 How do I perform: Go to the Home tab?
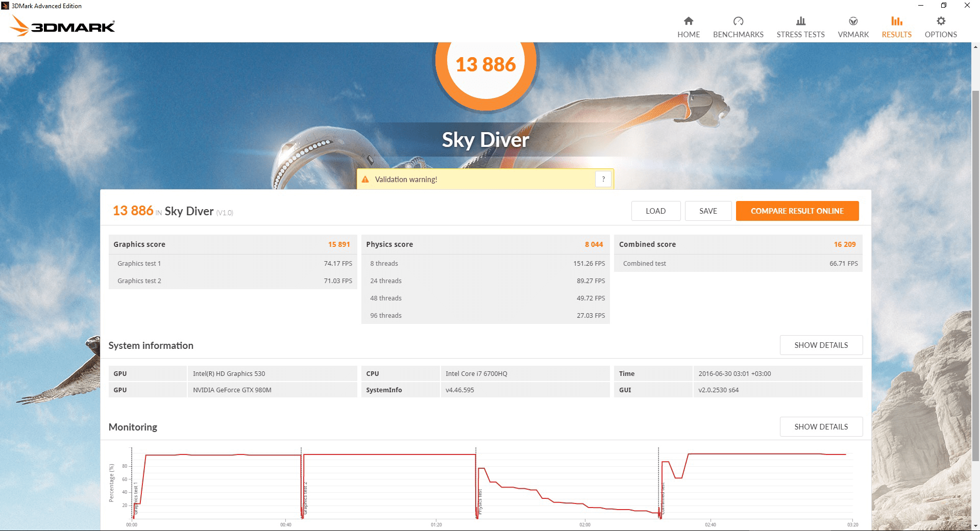pyautogui.click(x=689, y=27)
